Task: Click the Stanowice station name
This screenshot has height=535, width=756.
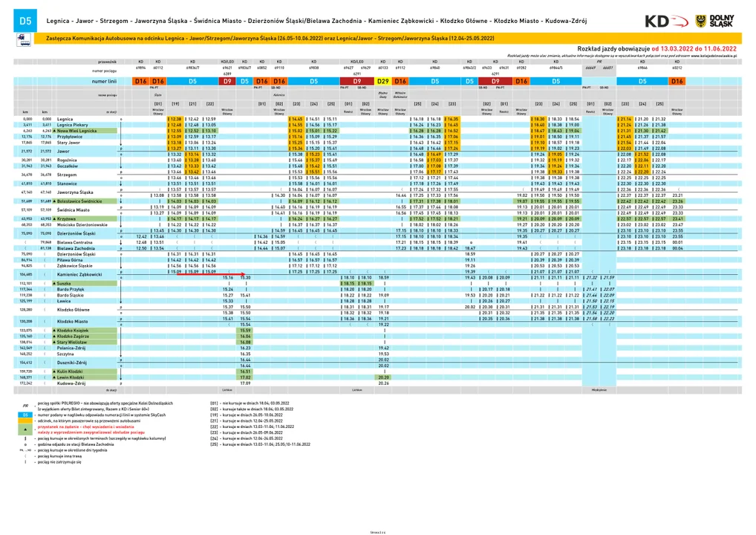Action: (x=67, y=184)
